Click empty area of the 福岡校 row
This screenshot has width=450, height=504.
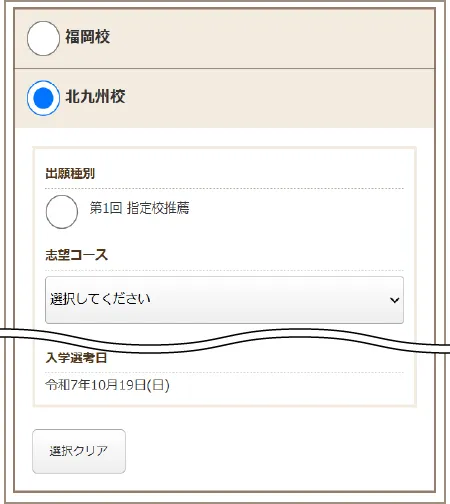tap(267, 38)
